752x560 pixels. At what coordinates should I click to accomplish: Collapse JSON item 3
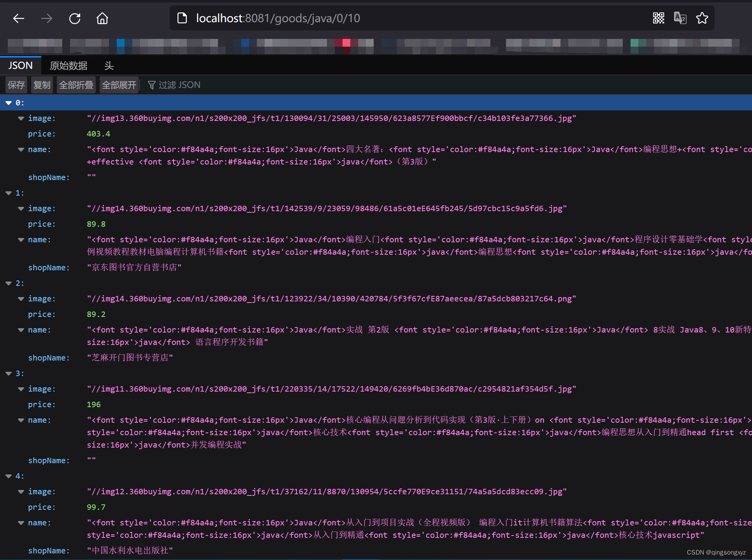9,373
